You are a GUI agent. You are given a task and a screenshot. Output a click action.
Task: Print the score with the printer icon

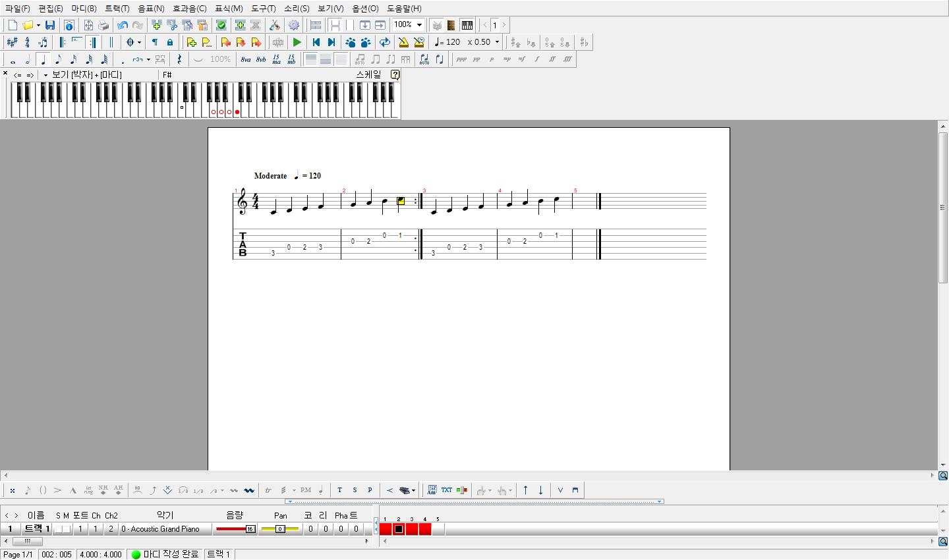click(x=103, y=25)
